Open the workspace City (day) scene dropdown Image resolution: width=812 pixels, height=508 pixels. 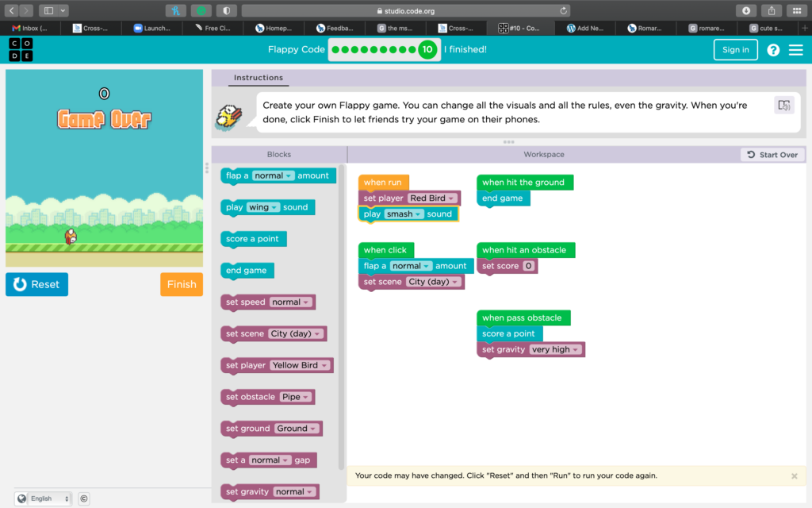433,282
